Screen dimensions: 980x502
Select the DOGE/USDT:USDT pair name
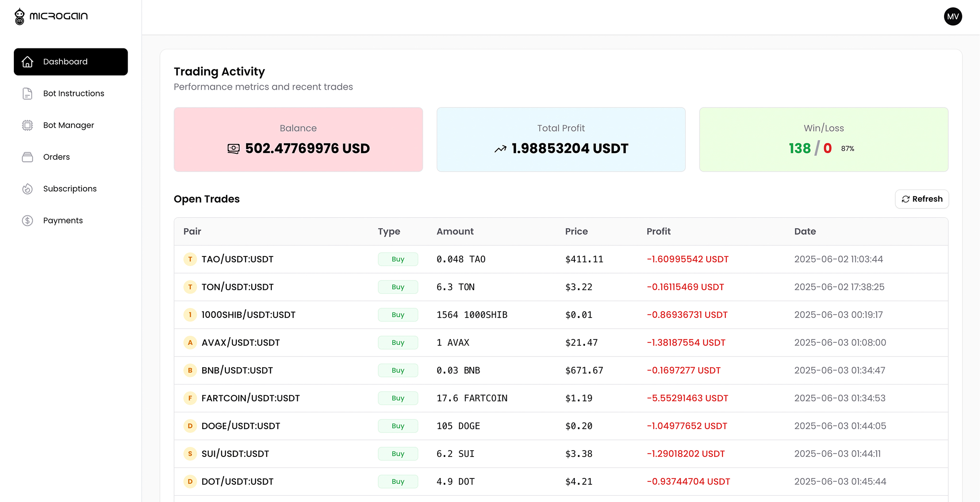tap(241, 426)
